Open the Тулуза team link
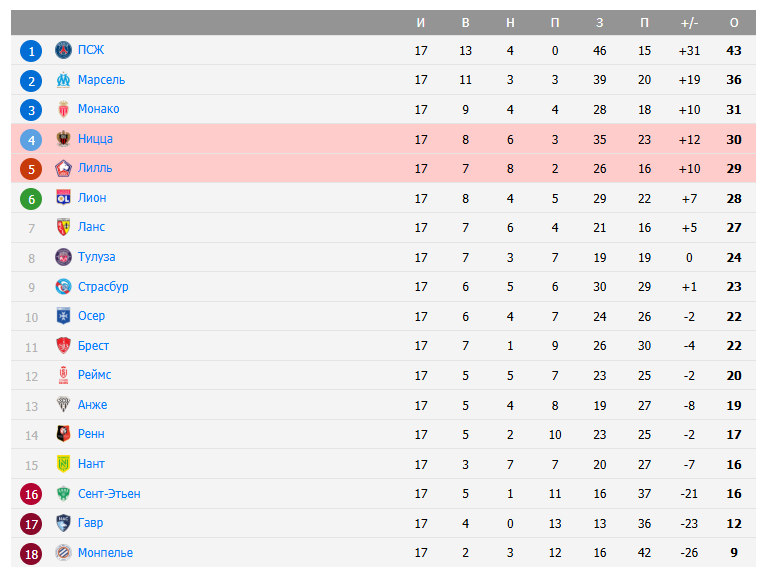The height and width of the screenshot is (578, 766). point(96,257)
